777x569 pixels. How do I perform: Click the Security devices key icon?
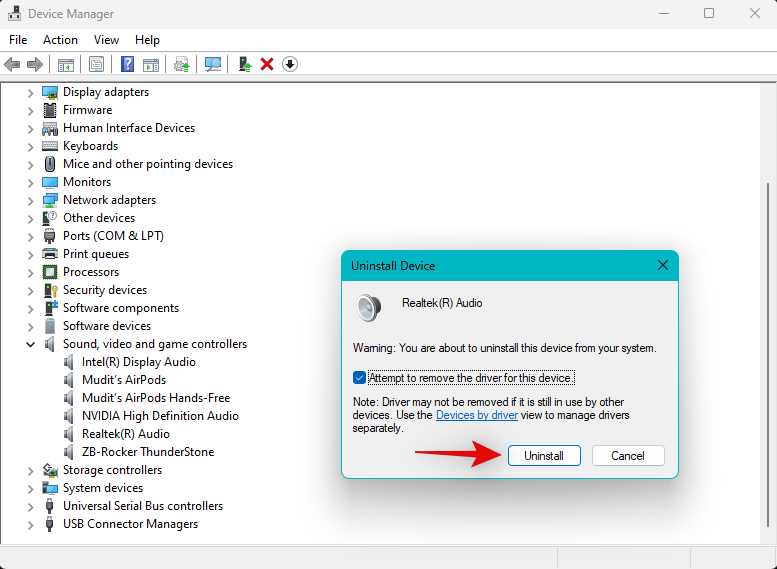[51, 290]
